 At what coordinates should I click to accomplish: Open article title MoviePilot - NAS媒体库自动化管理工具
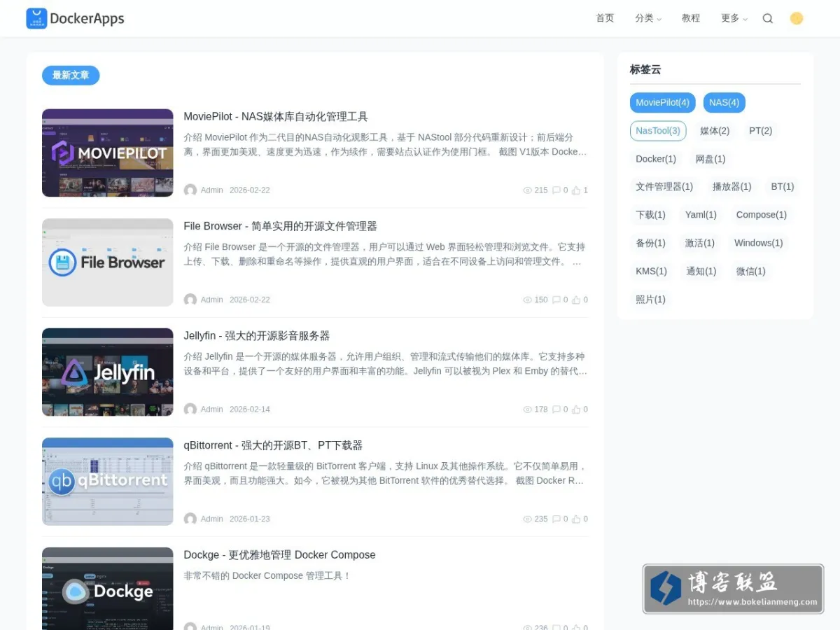276,117
